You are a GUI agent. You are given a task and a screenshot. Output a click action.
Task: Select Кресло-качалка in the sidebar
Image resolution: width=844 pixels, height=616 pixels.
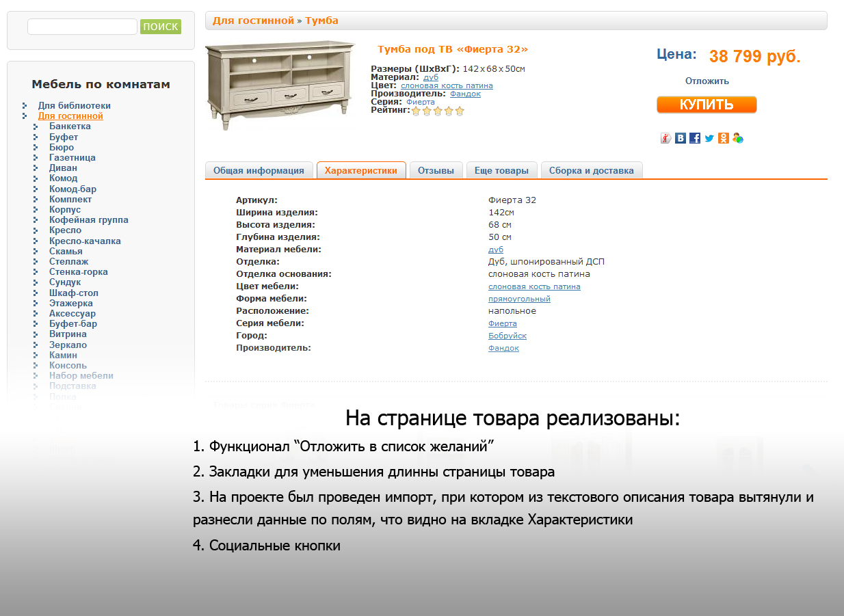click(x=85, y=241)
